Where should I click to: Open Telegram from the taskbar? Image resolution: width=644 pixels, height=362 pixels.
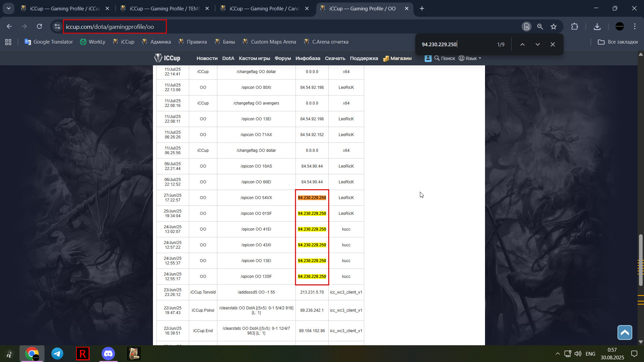pyautogui.click(x=57, y=354)
